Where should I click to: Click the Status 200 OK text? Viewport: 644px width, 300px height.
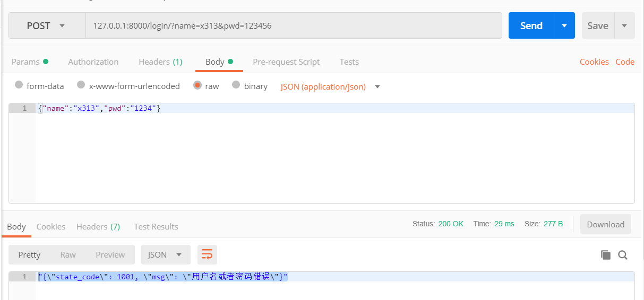438,224
